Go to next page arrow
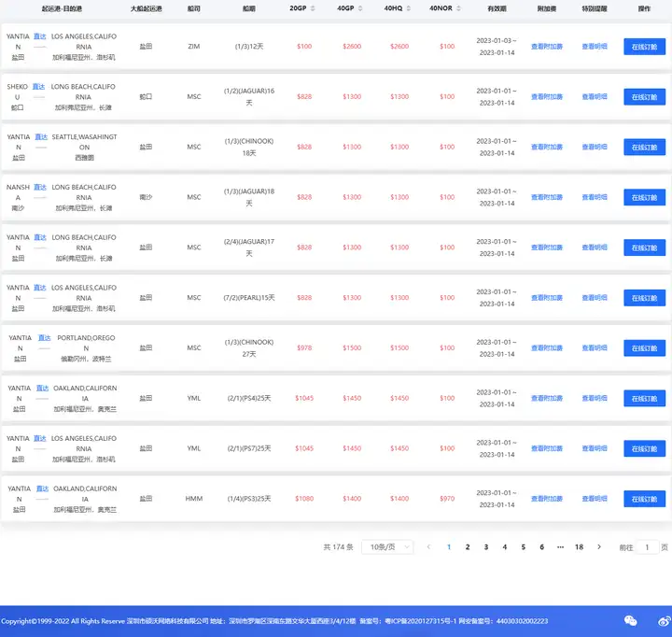Screen dimensions: 672x637 coord(599,547)
